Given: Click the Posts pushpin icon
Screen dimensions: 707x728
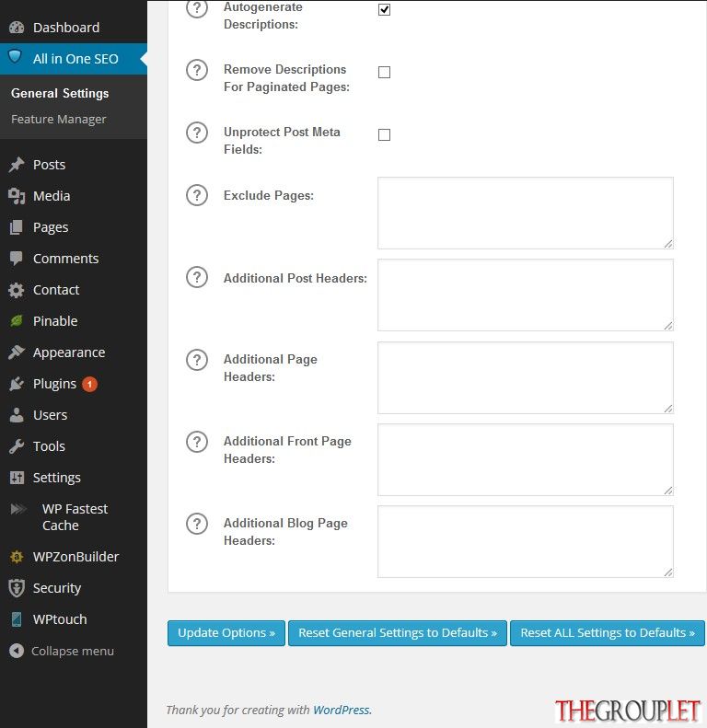Looking at the screenshot, I should click(17, 165).
